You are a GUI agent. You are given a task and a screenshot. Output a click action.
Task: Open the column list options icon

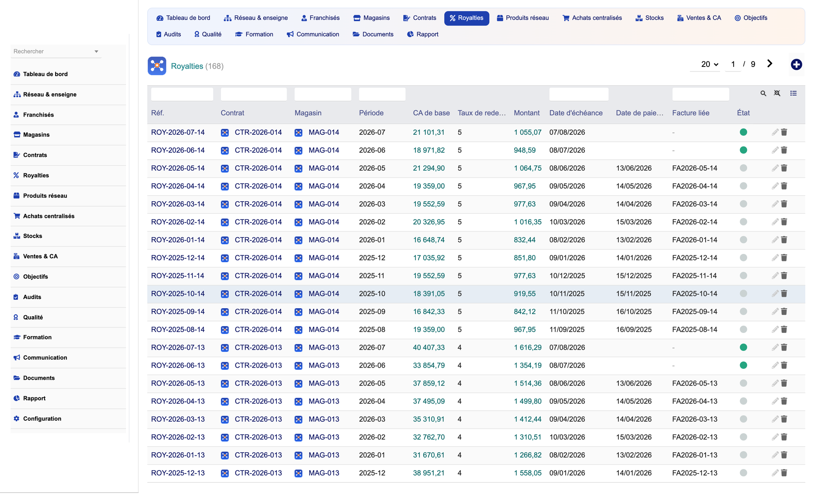pos(793,93)
